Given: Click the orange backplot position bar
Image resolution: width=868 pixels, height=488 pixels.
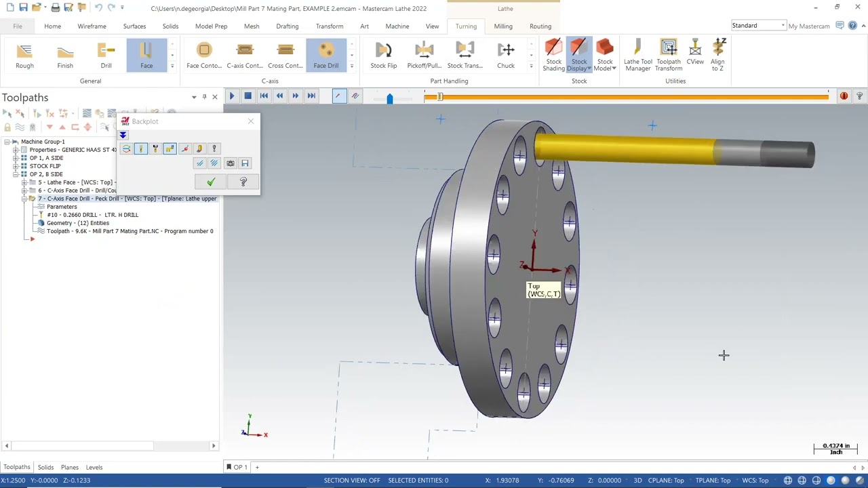Looking at the screenshot, I should (626, 97).
